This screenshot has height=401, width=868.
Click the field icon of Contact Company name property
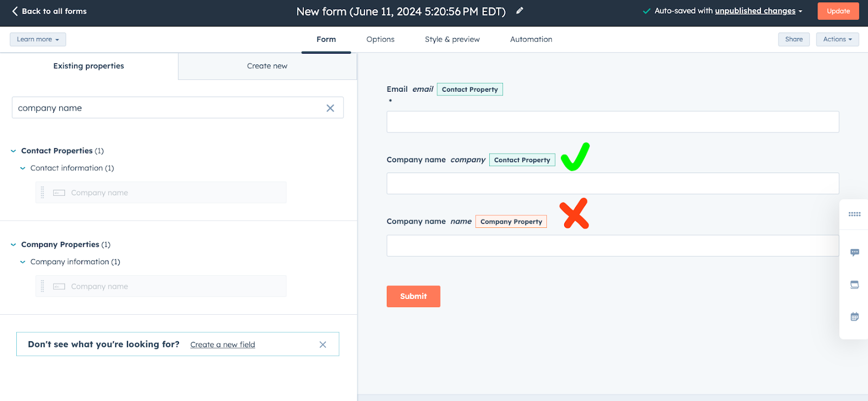click(x=59, y=193)
